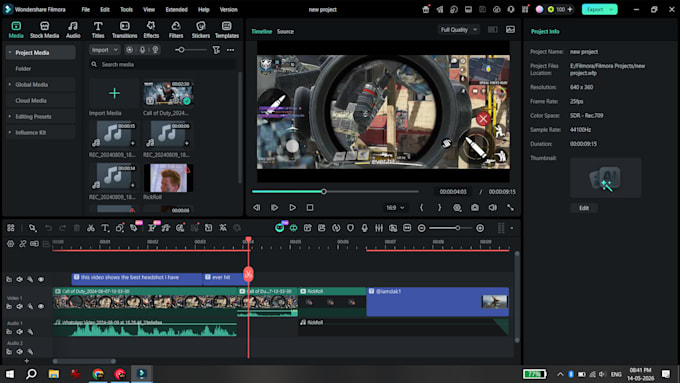Open the Transitions panel
The width and height of the screenshot is (680, 383).
124,30
